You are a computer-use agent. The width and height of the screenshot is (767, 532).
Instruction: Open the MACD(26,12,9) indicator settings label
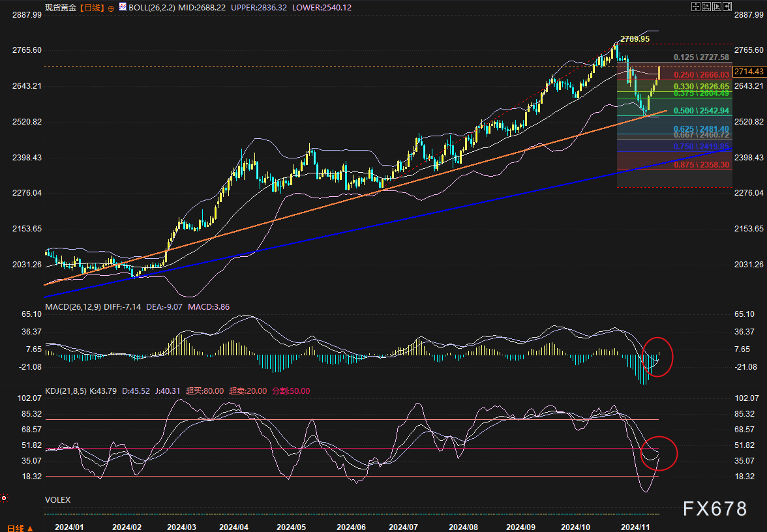pos(74,306)
